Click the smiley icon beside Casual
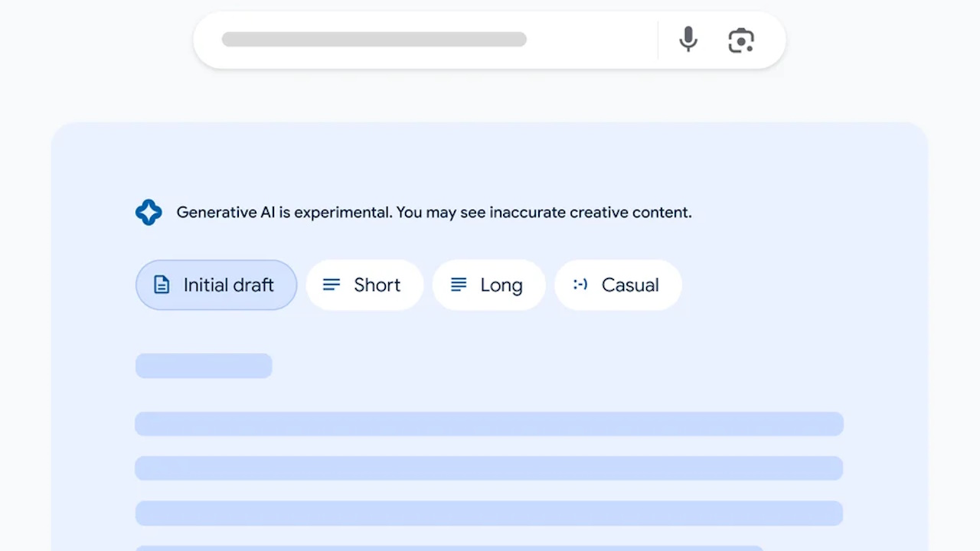This screenshot has width=980, height=551. [580, 285]
